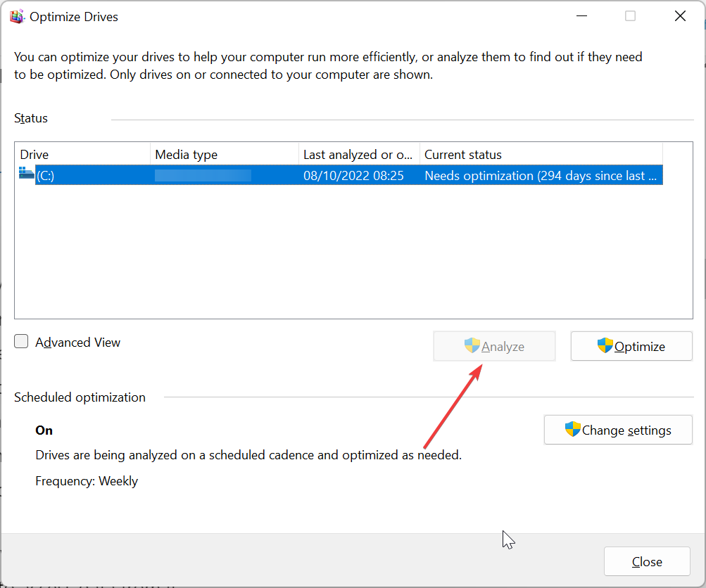
Task: Sort by the Media type column header
Action: 225,154
